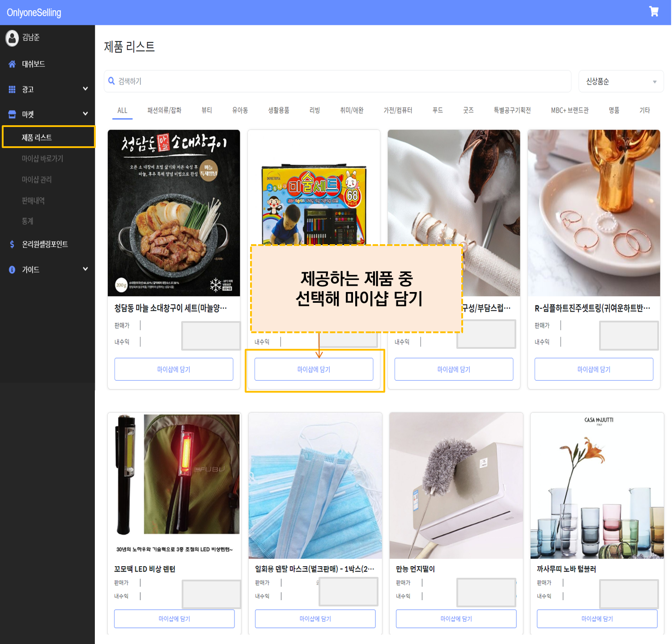Click the 가이드 info icon
This screenshot has height=644, width=672.
click(x=12, y=270)
